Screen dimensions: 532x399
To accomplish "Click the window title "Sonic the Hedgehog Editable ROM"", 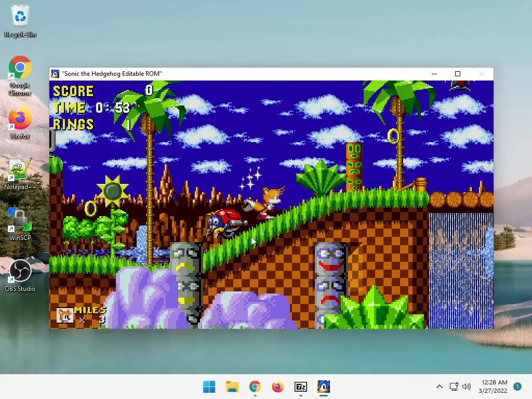I will coord(112,74).
